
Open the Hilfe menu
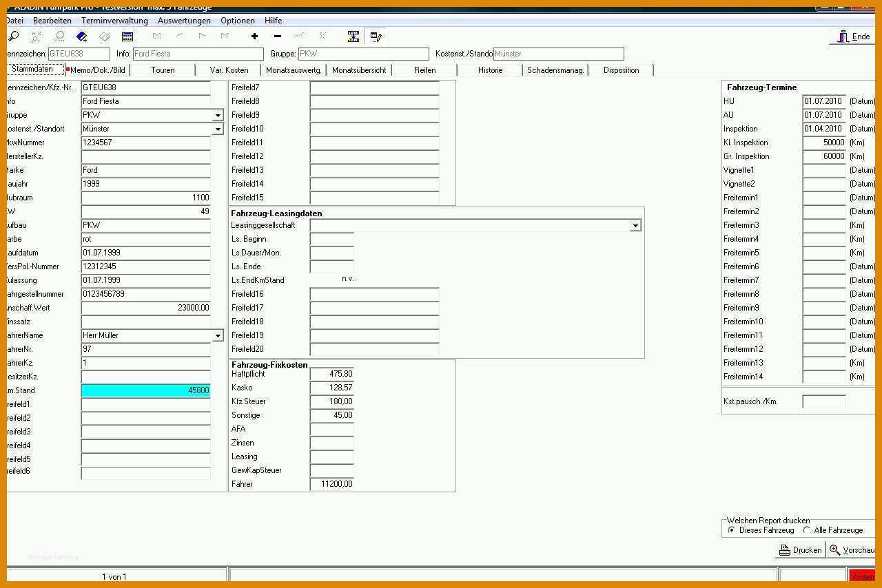pyautogui.click(x=273, y=21)
